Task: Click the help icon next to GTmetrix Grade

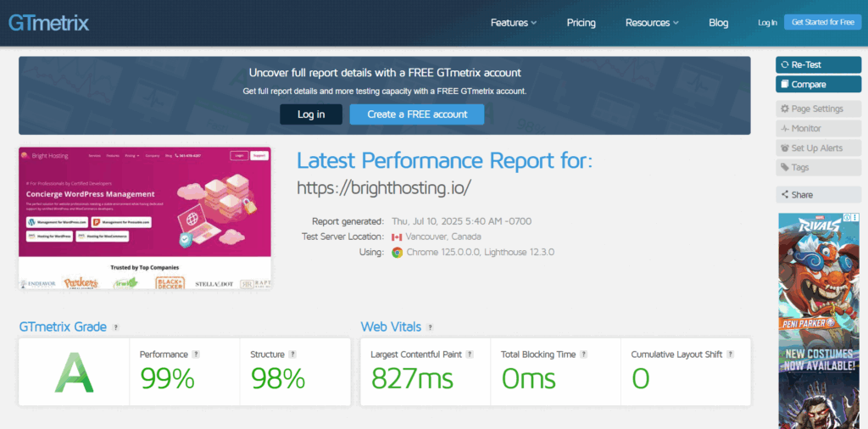Action: pyautogui.click(x=116, y=327)
